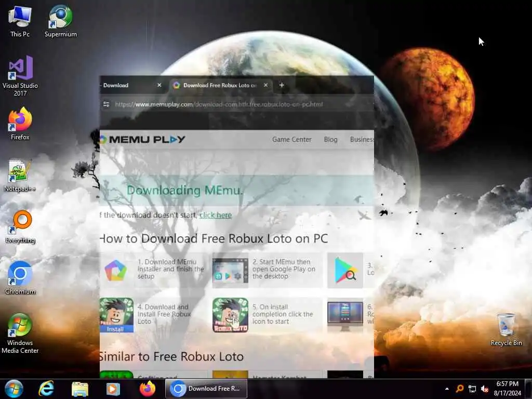
Task: Select the Download Free Robux Loto tab
Action: coord(220,85)
